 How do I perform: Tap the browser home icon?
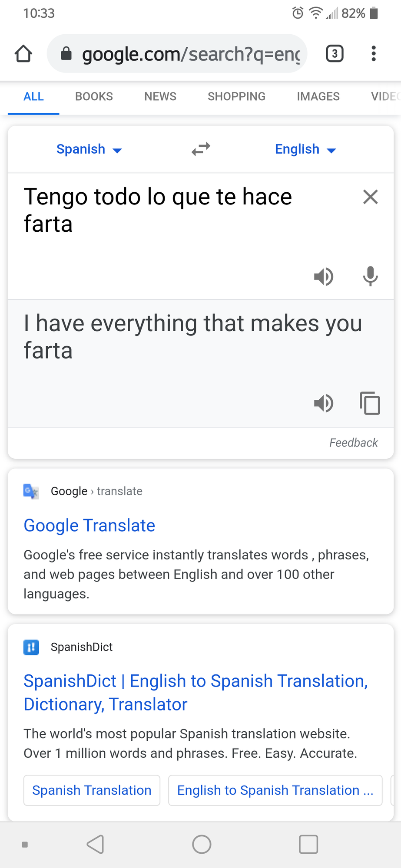pos(23,54)
